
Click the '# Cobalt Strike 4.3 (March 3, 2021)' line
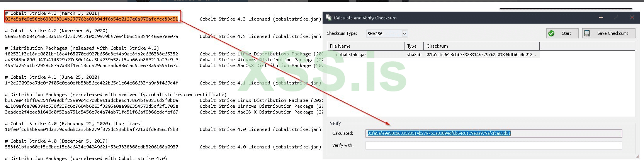[x=52, y=13]
